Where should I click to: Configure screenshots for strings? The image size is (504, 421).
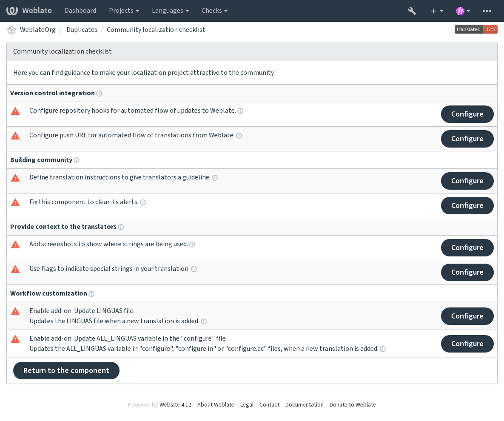pyautogui.click(x=467, y=248)
